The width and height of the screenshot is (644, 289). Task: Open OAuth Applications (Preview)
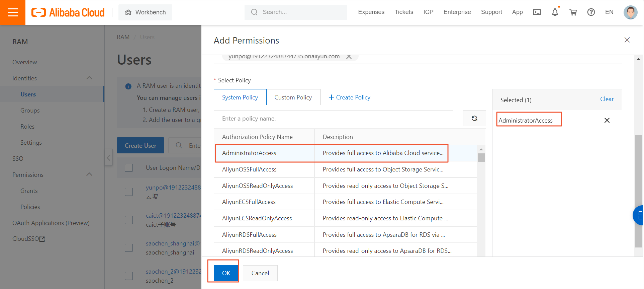pyautogui.click(x=51, y=223)
